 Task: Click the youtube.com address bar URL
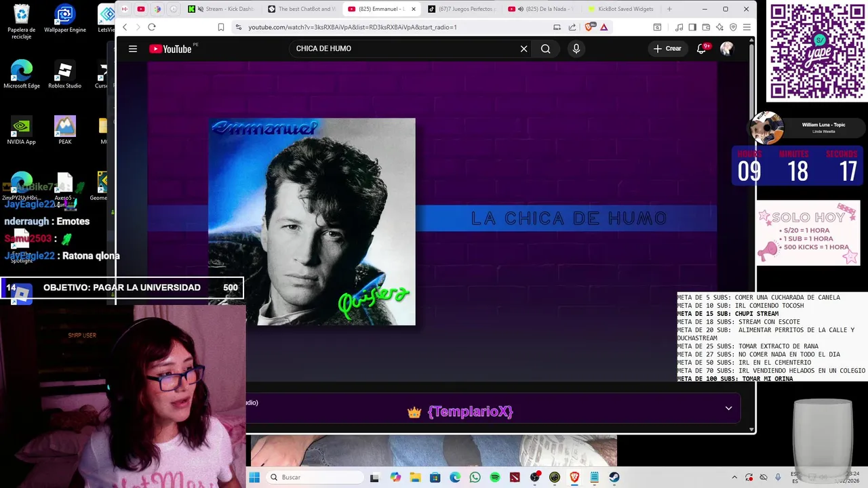(x=352, y=27)
